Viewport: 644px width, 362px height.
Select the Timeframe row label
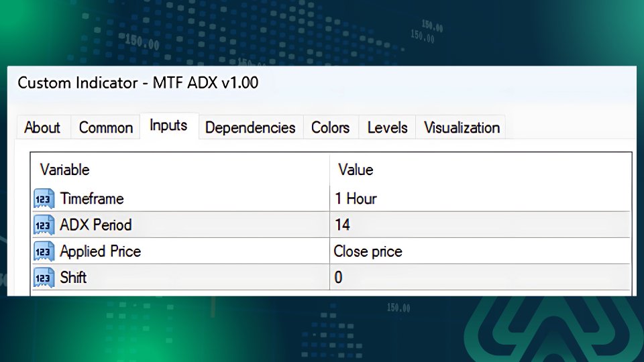(92, 199)
